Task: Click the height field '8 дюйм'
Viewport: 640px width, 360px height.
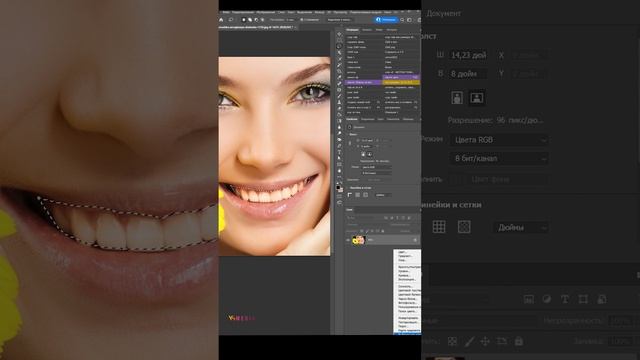Action: (x=468, y=74)
